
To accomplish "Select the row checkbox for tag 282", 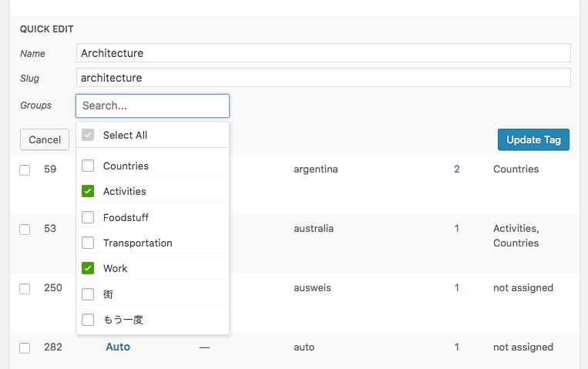I will [x=25, y=348].
